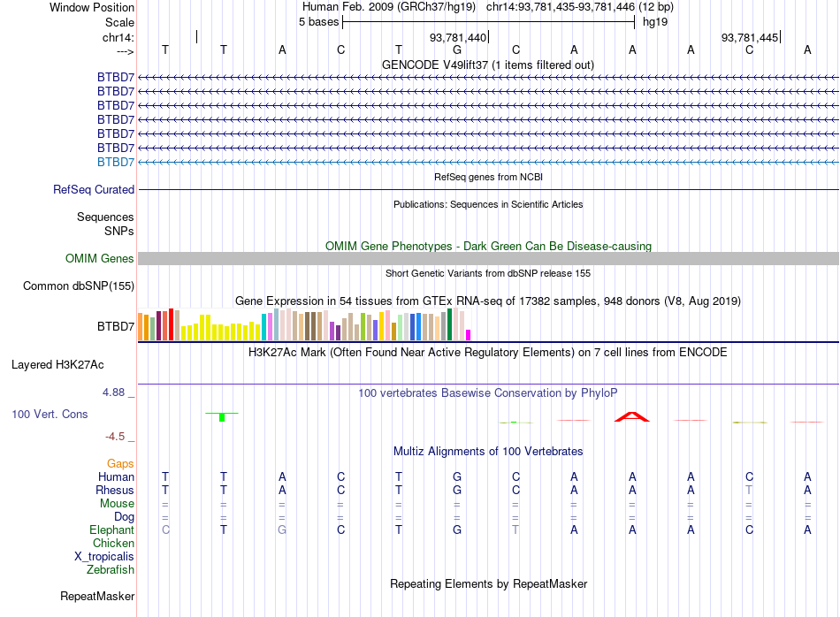
Task: Click the dark green GTEx expression bar
Action: pyautogui.click(x=449, y=324)
